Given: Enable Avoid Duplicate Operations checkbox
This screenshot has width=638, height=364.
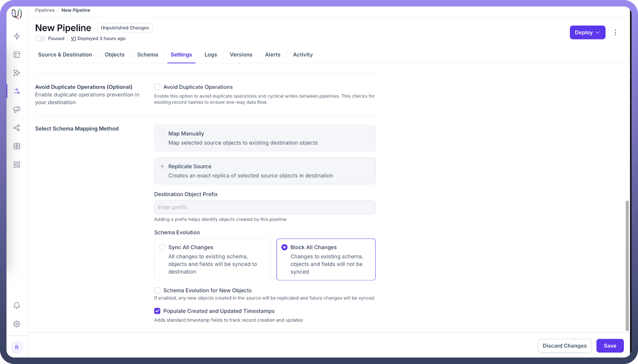Looking at the screenshot, I should click(157, 87).
